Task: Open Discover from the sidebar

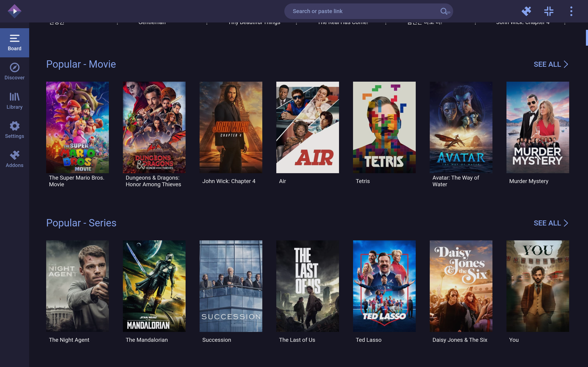Action: point(14,72)
